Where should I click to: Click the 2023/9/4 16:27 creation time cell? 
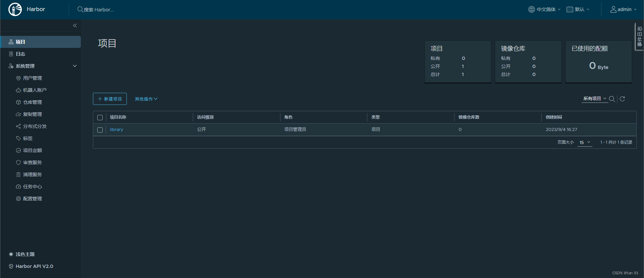click(561, 130)
